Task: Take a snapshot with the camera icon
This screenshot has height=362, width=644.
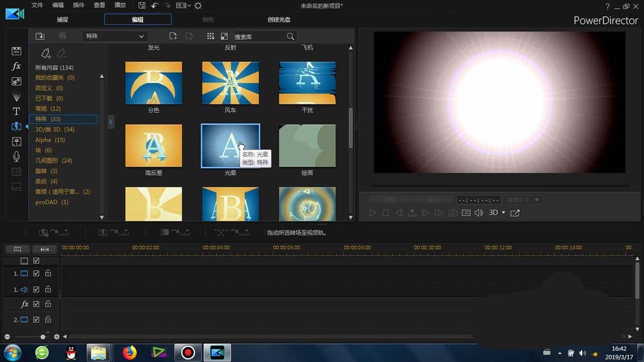Action: click(453, 213)
